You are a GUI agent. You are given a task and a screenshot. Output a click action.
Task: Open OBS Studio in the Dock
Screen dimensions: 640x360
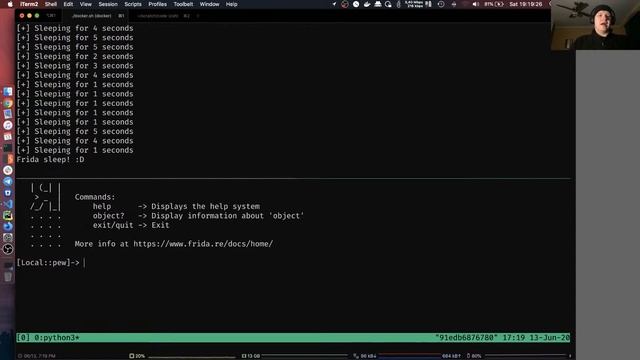click(x=8, y=249)
